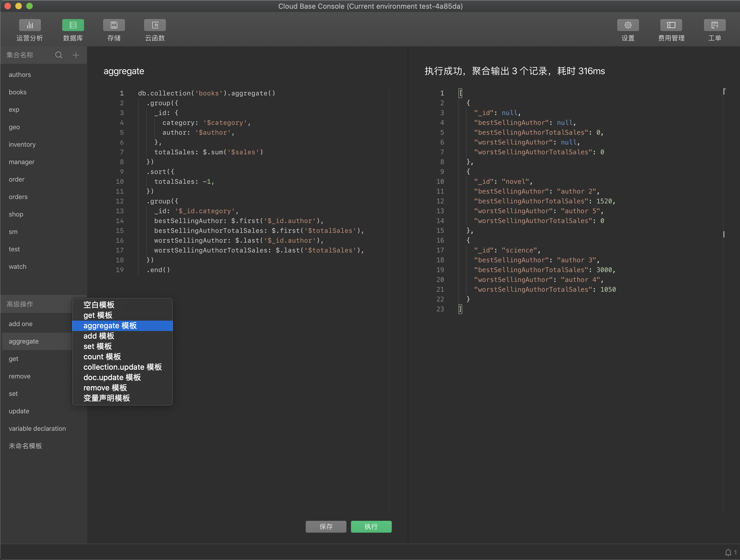This screenshot has width=740, height=560.
Task: Open the 云函数 cloud functions icon
Action: pos(155,25)
